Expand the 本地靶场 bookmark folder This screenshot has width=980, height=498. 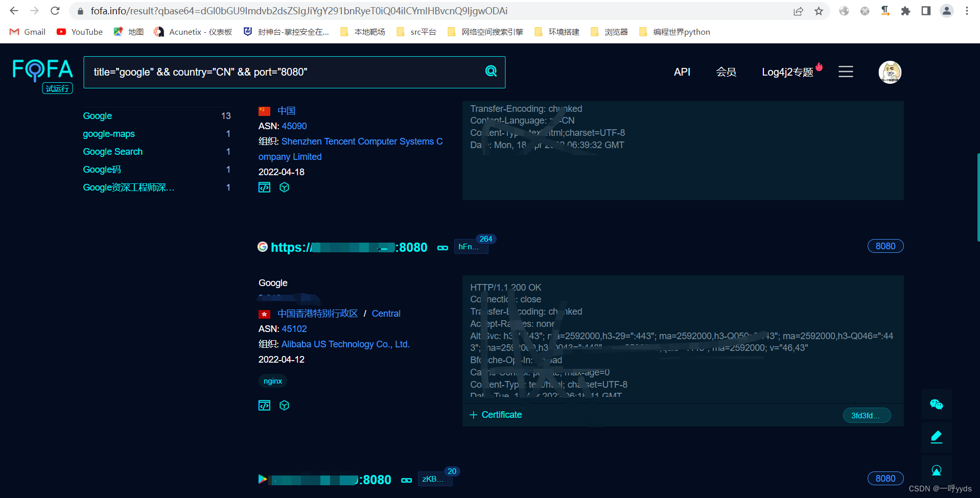(x=363, y=32)
